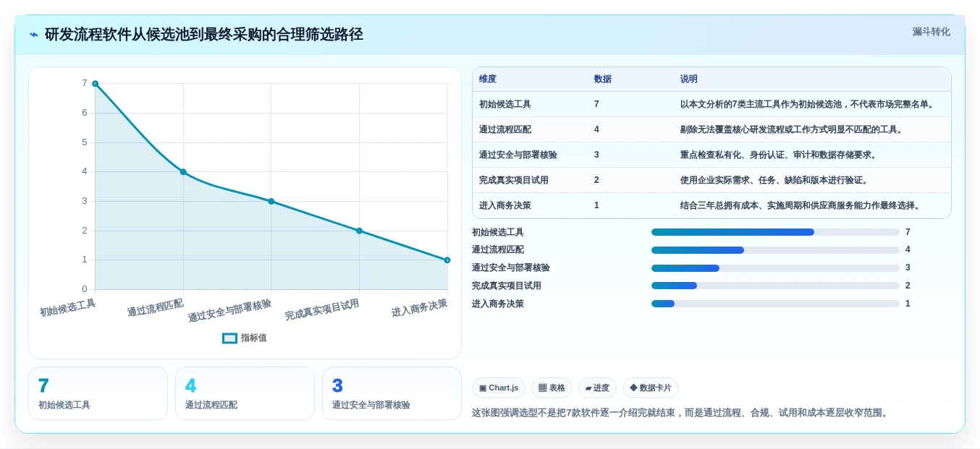Image resolution: width=980 pixels, height=449 pixels.
Task: Click the chart data point for 通过流程匹配
Action: (x=183, y=172)
